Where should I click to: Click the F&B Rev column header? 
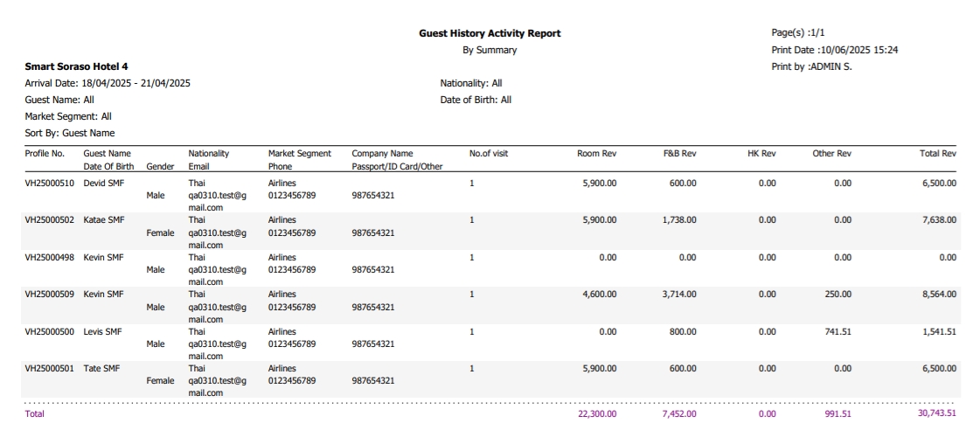tap(679, 153)
